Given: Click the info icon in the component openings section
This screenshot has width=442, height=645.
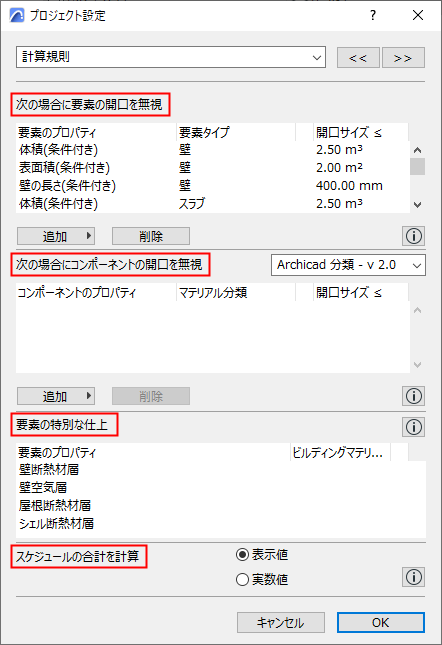Looking at the screenshot, I should 413,396.
